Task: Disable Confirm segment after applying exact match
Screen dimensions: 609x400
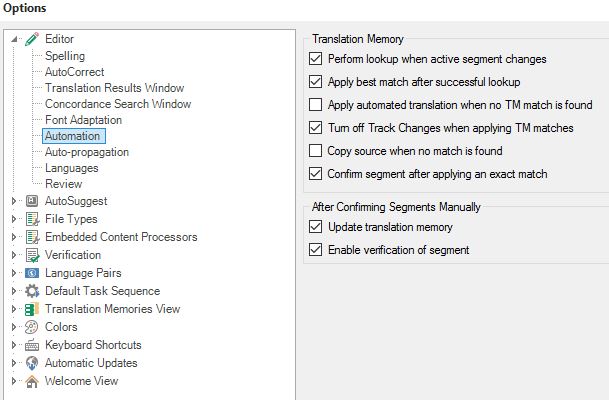Action: coord(315,174)
